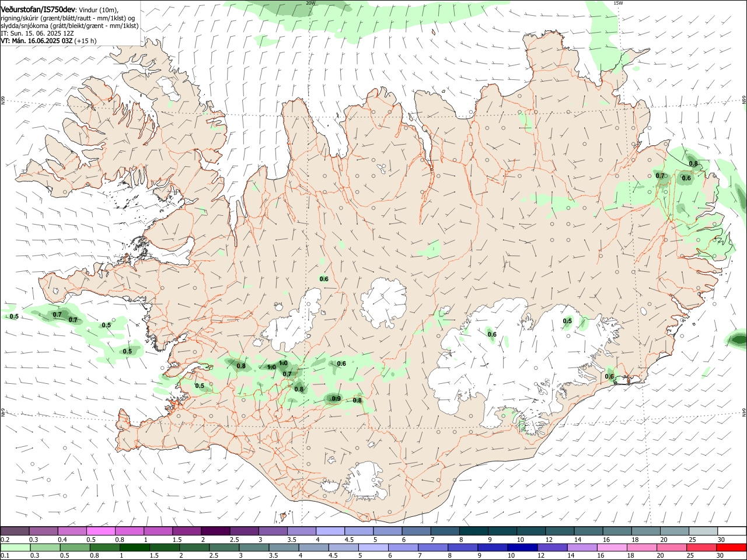Click the '0.7' value in eastern Iceland
The image size is (747, 560).
(660, 176)
